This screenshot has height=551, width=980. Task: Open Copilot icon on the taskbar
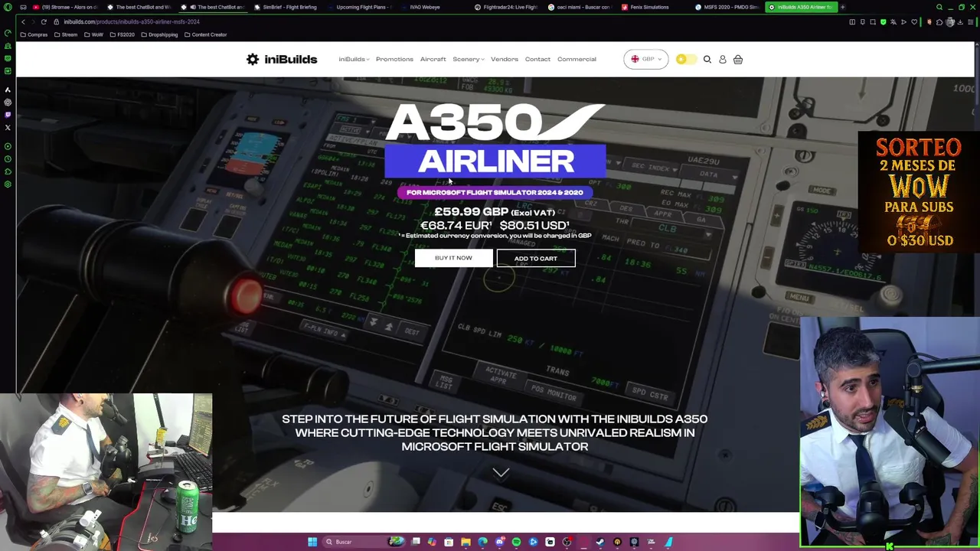click(432, 542)
